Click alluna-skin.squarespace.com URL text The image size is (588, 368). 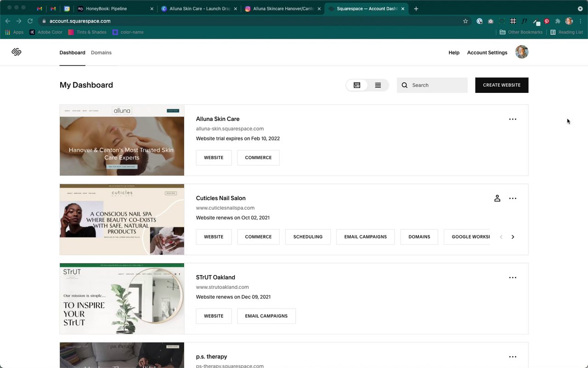coord(230,129)
